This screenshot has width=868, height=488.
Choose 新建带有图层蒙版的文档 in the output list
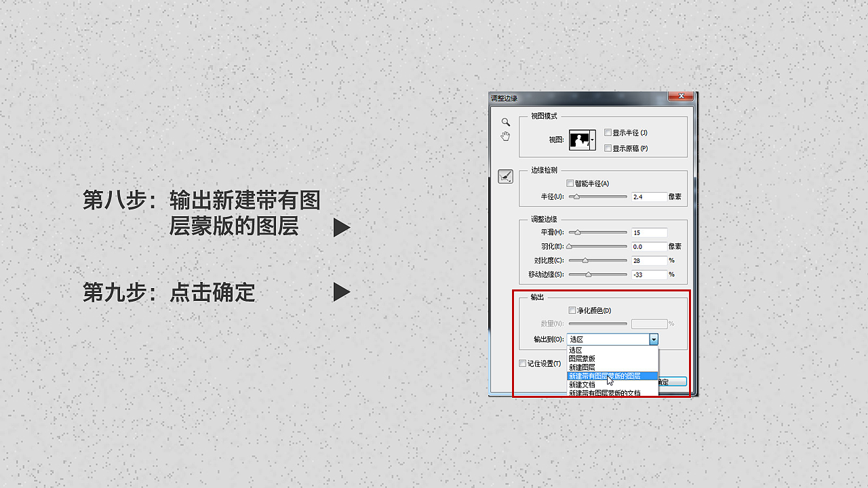(x=612, y=392)
